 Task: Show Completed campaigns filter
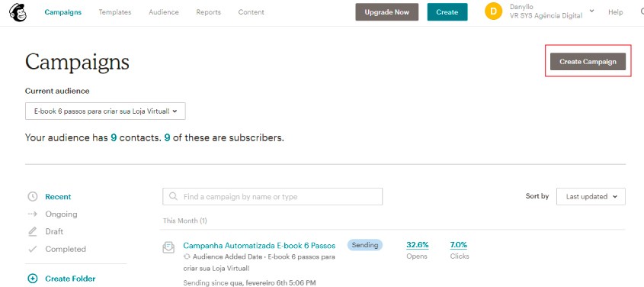pos(66,249)
